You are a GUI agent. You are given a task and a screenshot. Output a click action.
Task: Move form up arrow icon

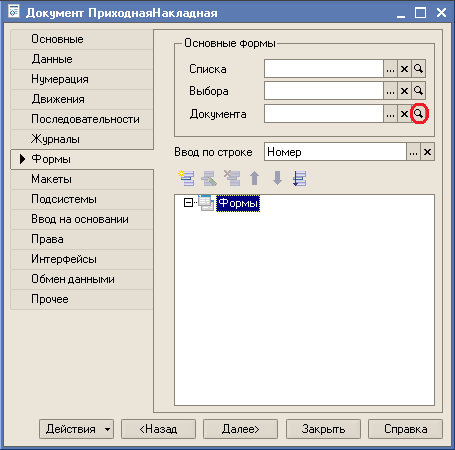click(255, 178)
